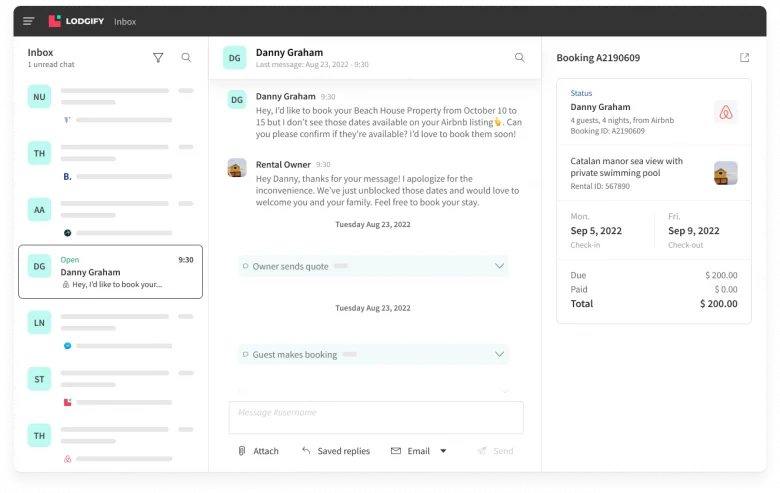
Task: Open the hamburger menu in the top bar
Action: (x=28, y=21)
